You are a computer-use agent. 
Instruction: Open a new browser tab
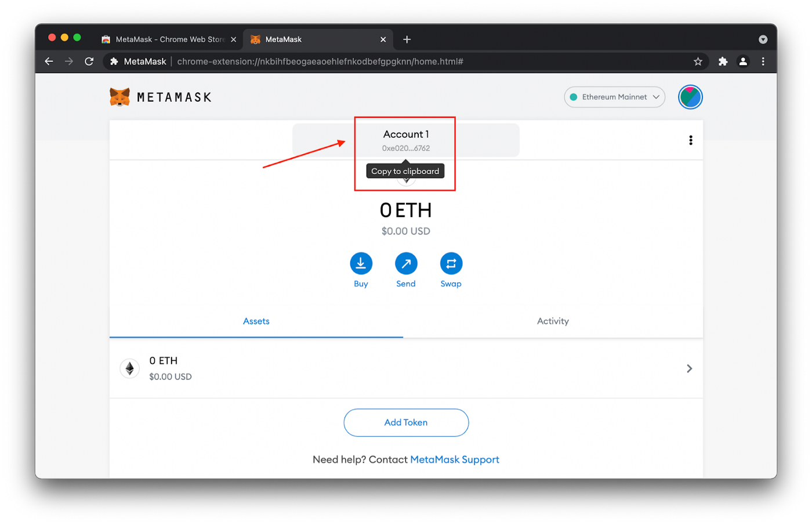coord(407,39)
